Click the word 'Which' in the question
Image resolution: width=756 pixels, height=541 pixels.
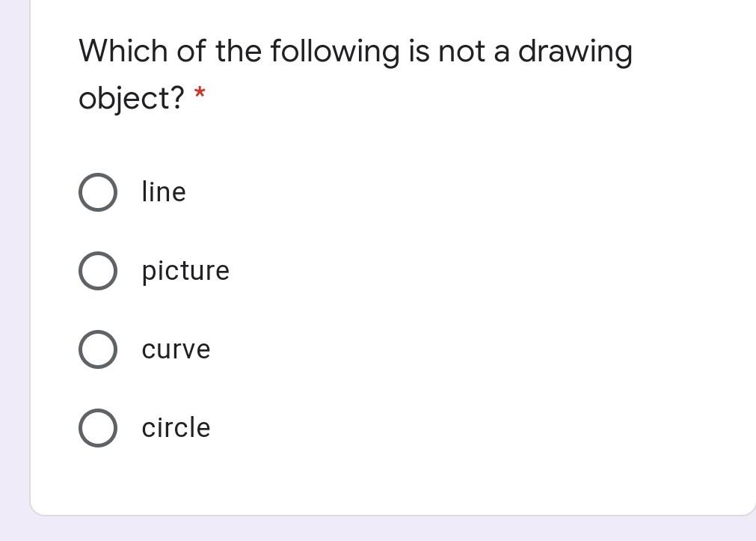(x=123, y=51)
